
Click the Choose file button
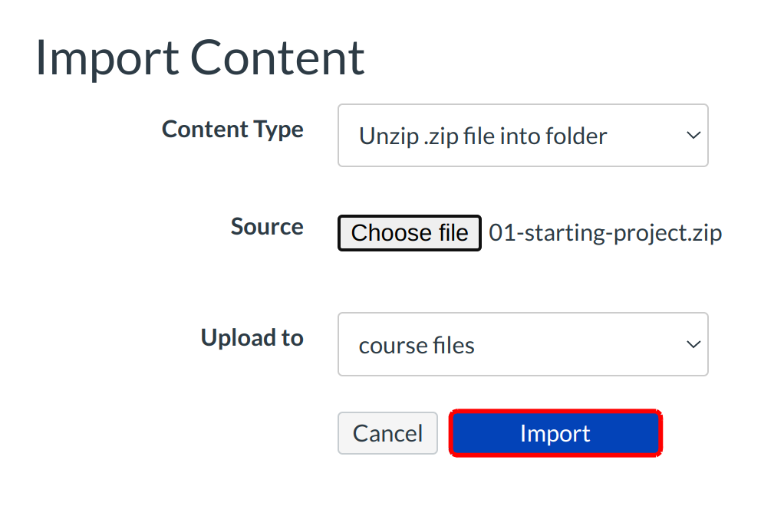tap(410, 233)
